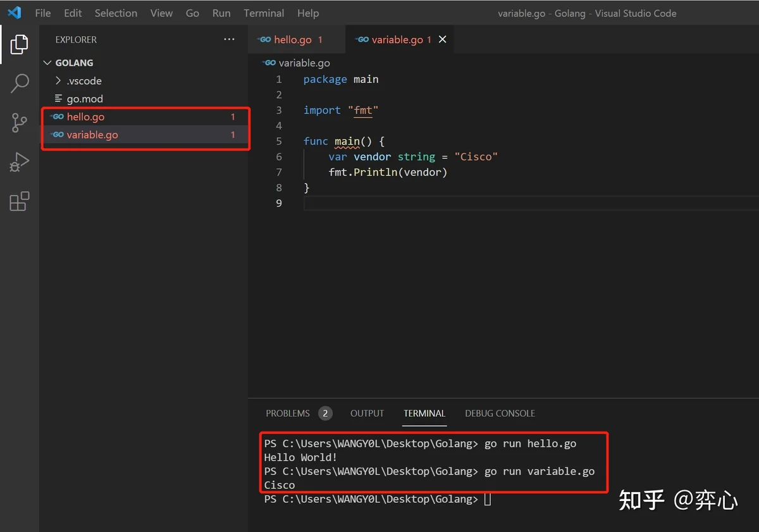This screenshot has height=532, width=759.
Task: Click the Go icon on hello.go tab
Action: [264, 39]
